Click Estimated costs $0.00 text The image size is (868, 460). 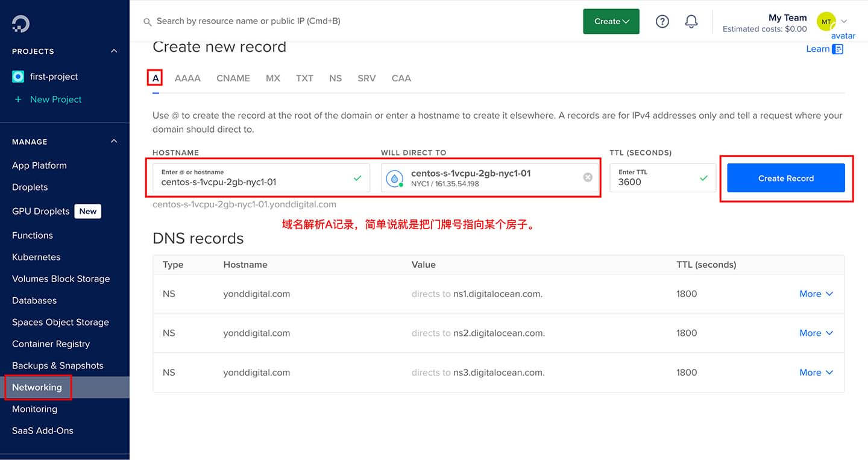point(764,29)
